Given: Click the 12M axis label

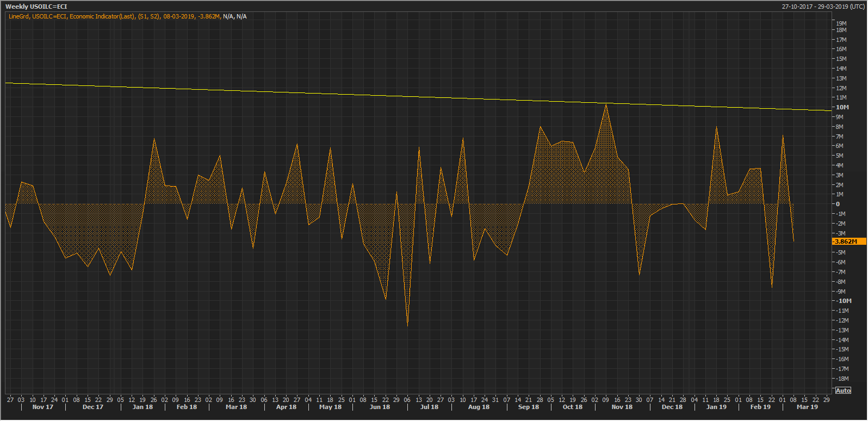Looking at the screenshot, I should [x=841, y=88].
